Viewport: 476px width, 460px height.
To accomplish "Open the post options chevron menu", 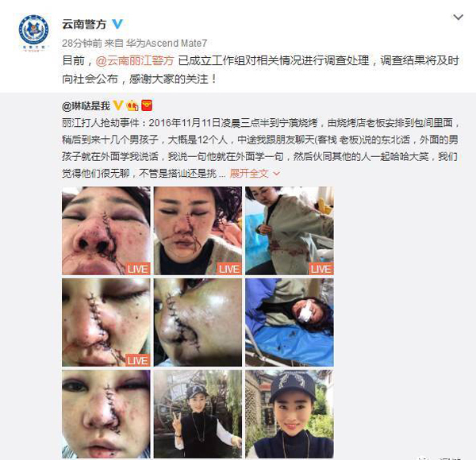I will tap(458, 17).
